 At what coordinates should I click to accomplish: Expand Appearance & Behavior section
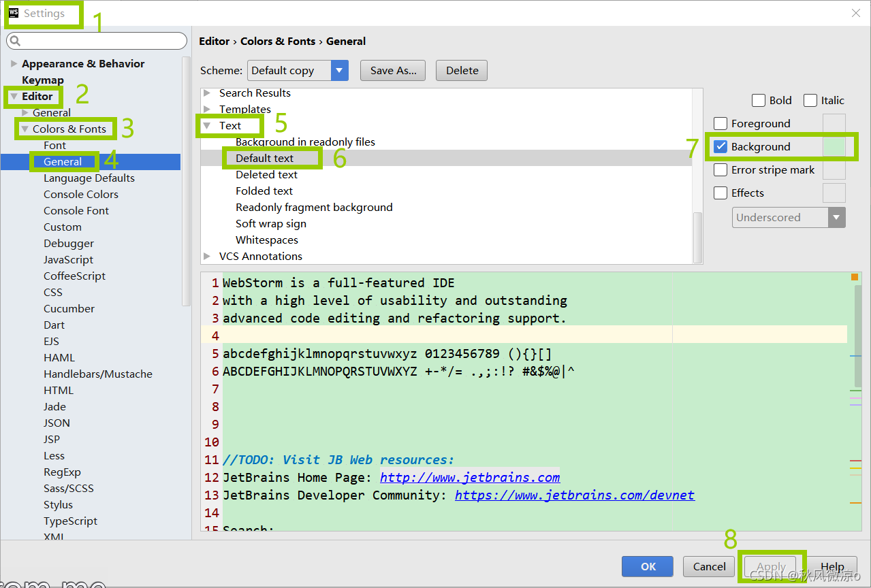[14, 64]
